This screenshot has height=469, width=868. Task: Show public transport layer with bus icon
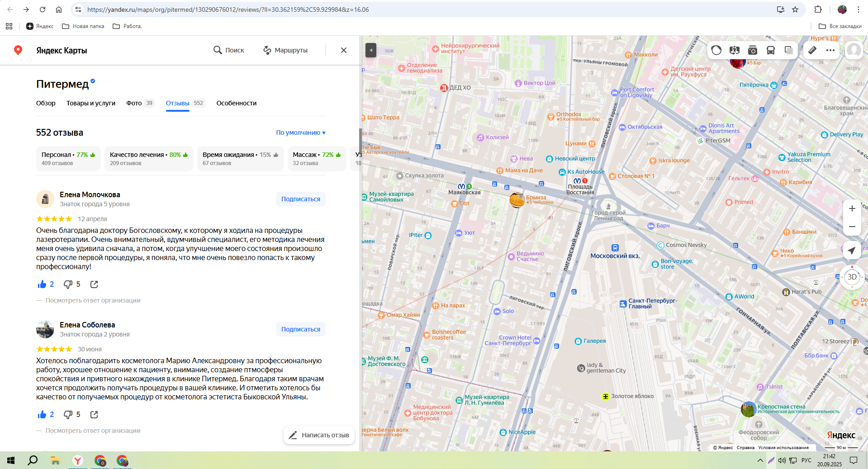[x=771, y=50]
